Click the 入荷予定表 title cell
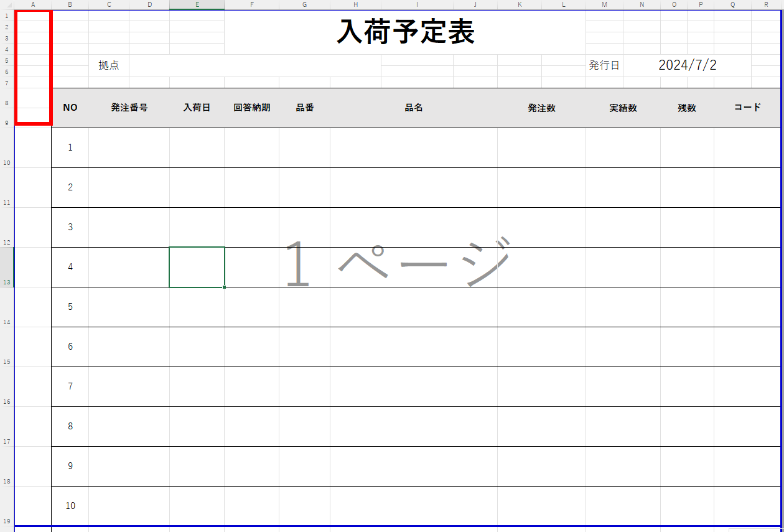This screenshot has height=532, width=784. pos(405,32)
